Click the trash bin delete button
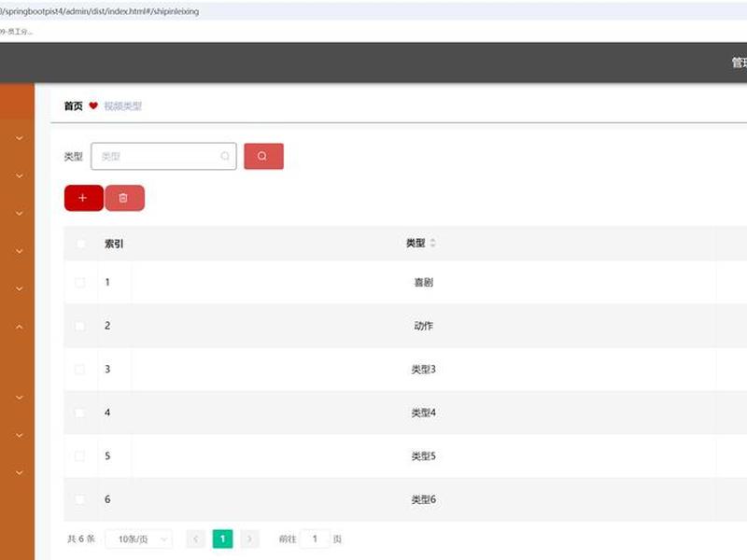The image size is (747, 560). (x=124, y=198)
